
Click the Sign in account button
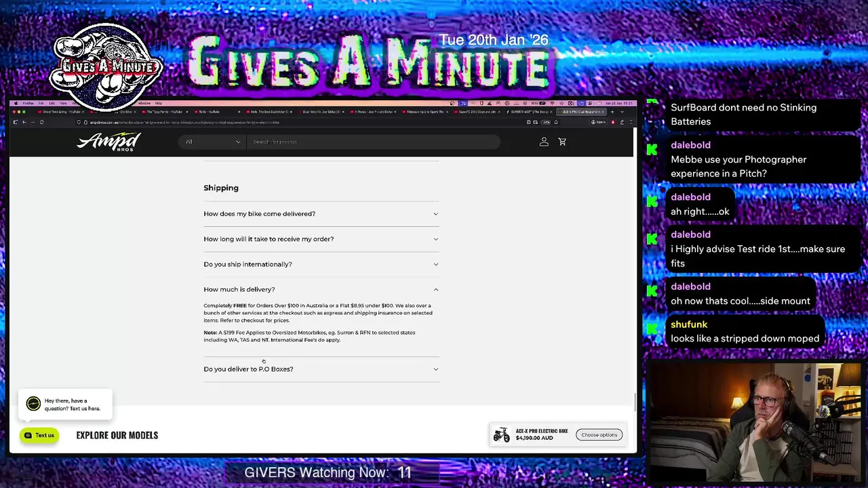click(x=597, y=122)
